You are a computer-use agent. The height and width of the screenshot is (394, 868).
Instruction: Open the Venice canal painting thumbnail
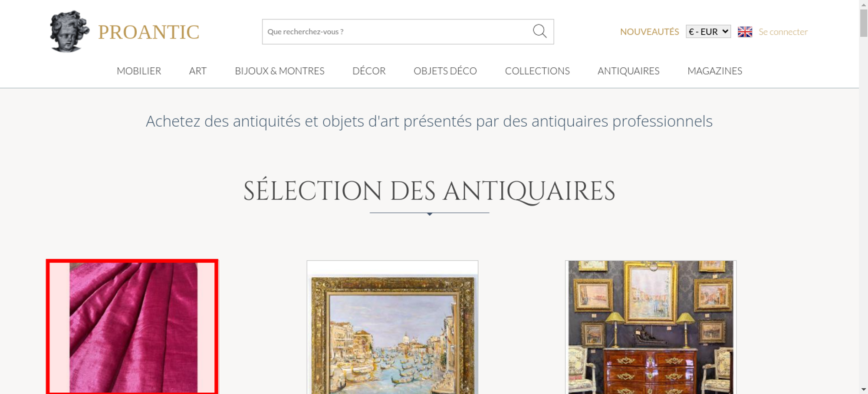pyautogui.click(x=392, y=328)
